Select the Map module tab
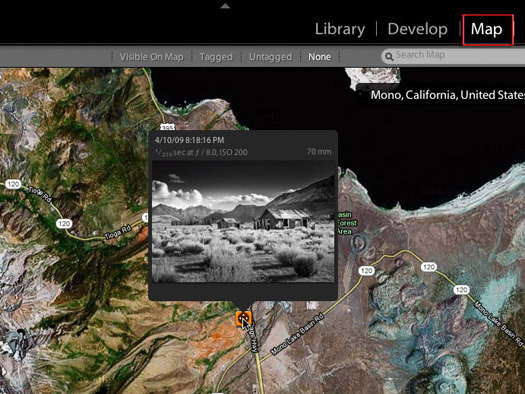The width and height of the screenshot is (525, 394). 486,29
